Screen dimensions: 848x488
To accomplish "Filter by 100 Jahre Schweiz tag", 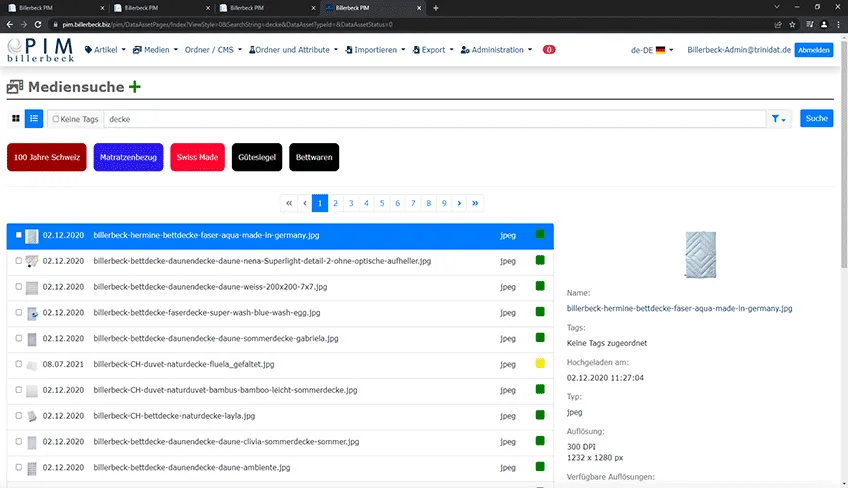I will [x=47, y=157].
